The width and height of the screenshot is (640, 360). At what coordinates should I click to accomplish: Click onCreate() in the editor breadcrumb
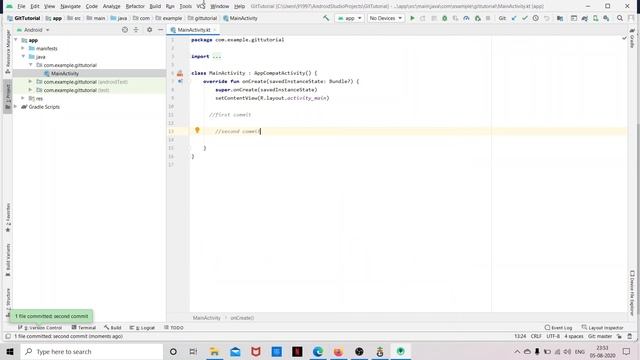tap(242, 318)
